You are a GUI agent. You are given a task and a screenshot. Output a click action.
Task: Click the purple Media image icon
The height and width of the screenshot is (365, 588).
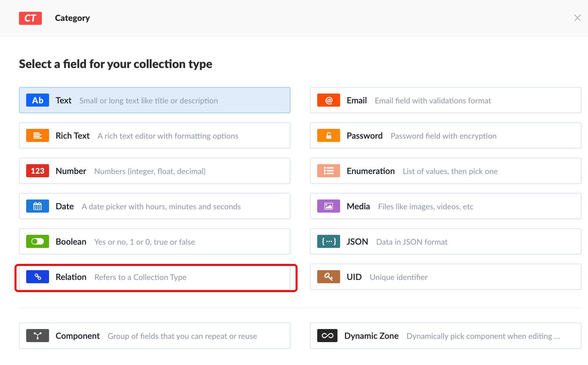(x=329, y=206)
